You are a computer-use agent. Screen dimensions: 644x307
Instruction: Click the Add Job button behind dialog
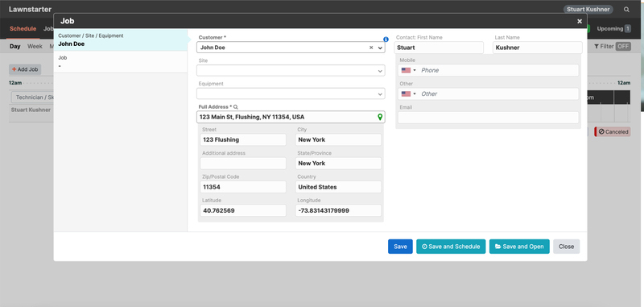(x=25, y=69)
